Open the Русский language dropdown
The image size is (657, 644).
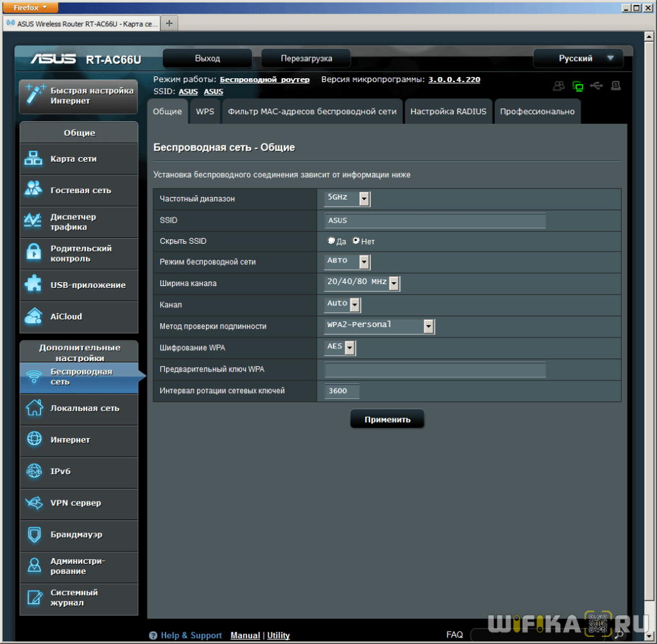pos(578,58)
